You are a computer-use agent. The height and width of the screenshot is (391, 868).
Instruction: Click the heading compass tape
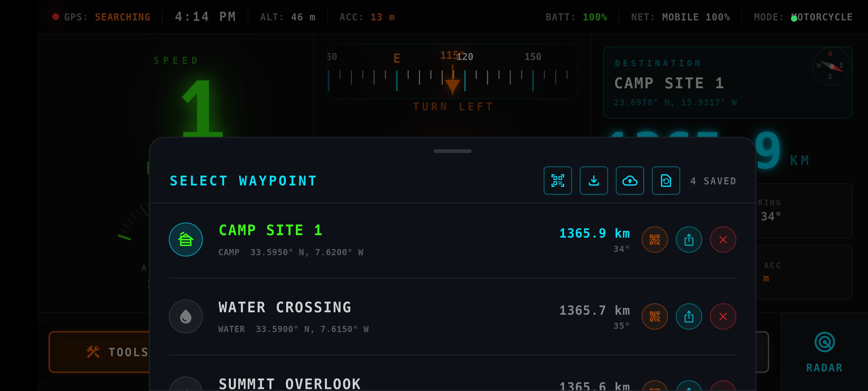(x=452, y=71)
